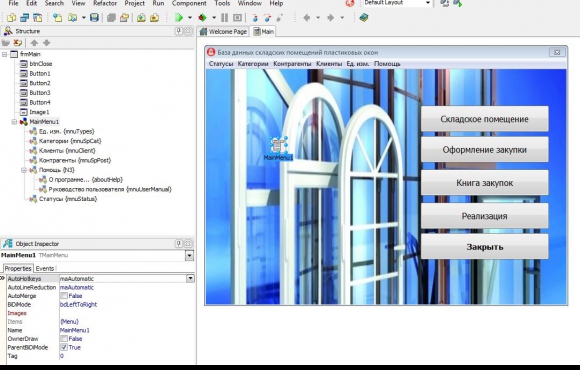Click the green Run arrow icon
This screenshot has width=580, height=370.
(179, 17)
